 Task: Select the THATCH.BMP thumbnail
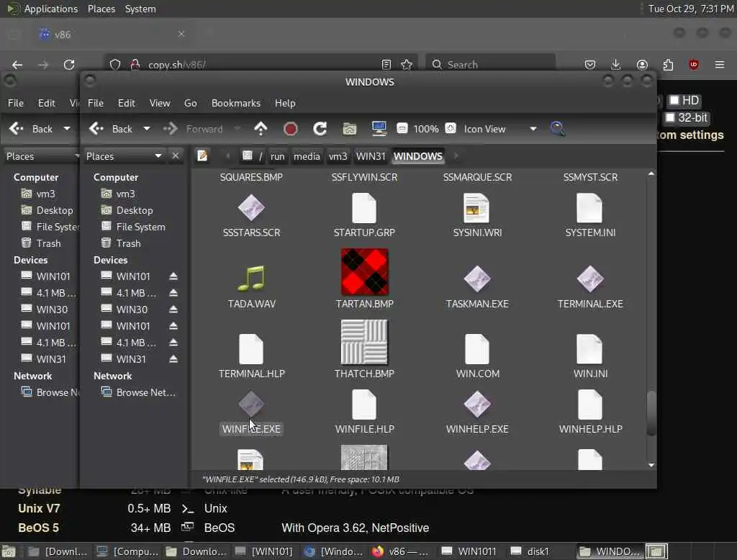[x=364, y=342]
